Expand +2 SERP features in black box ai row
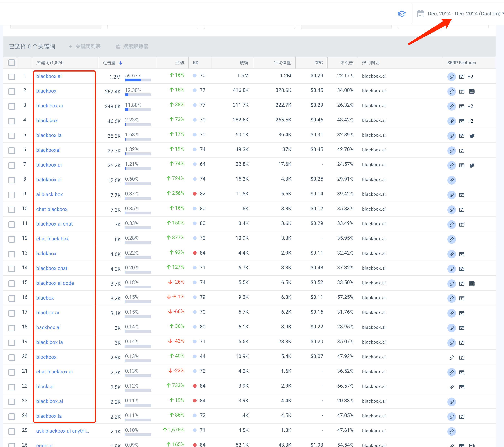 point(470,107)
